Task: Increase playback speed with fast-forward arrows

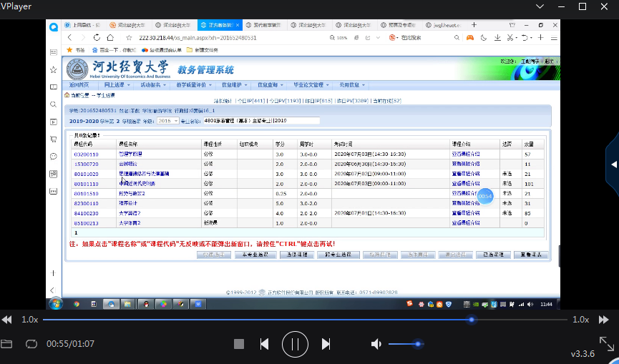Action: click(x=604, y=320)
